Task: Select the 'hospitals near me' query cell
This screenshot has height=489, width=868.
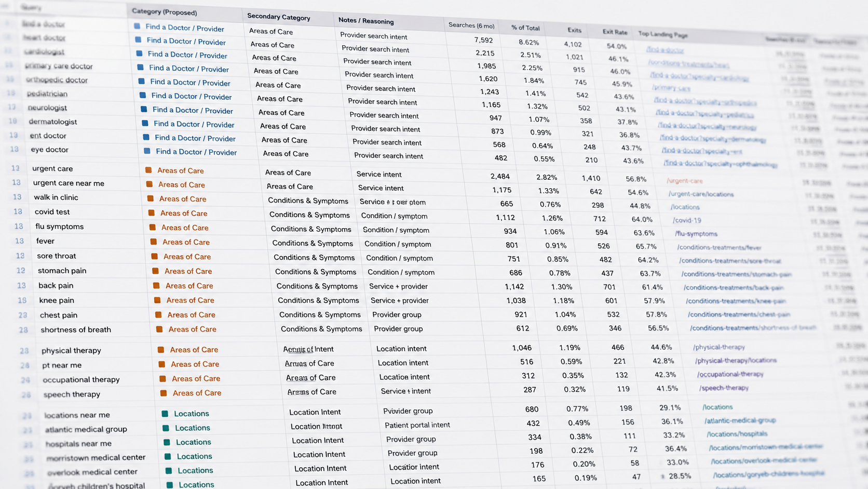Action: (x=78, y=444)
